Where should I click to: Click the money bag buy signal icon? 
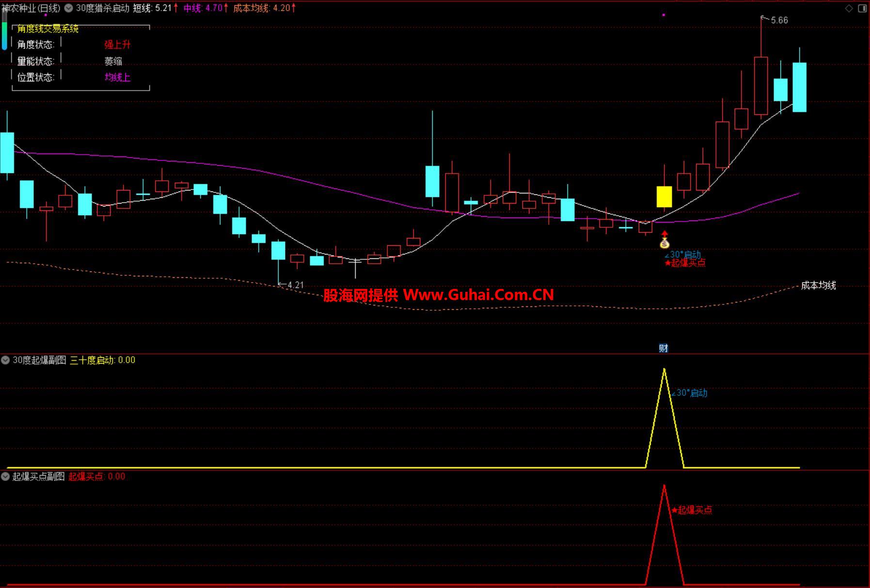[x=664, y=243]
